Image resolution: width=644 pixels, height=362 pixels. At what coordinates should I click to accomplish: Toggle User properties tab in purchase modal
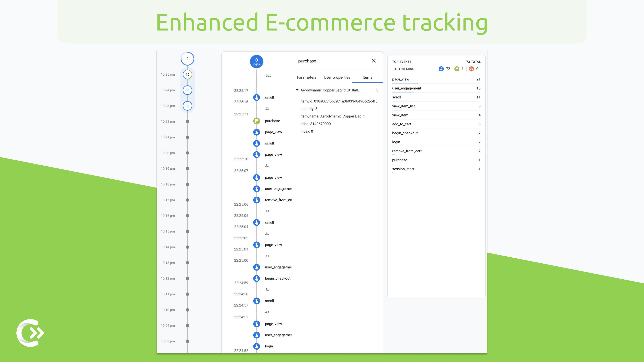[x=337, y=77]
